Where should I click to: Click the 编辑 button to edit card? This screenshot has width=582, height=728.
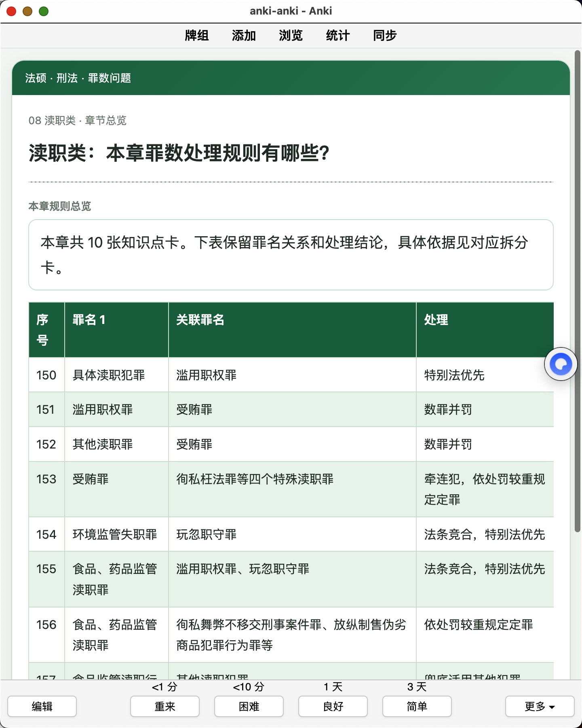click(x=42, y=706)
